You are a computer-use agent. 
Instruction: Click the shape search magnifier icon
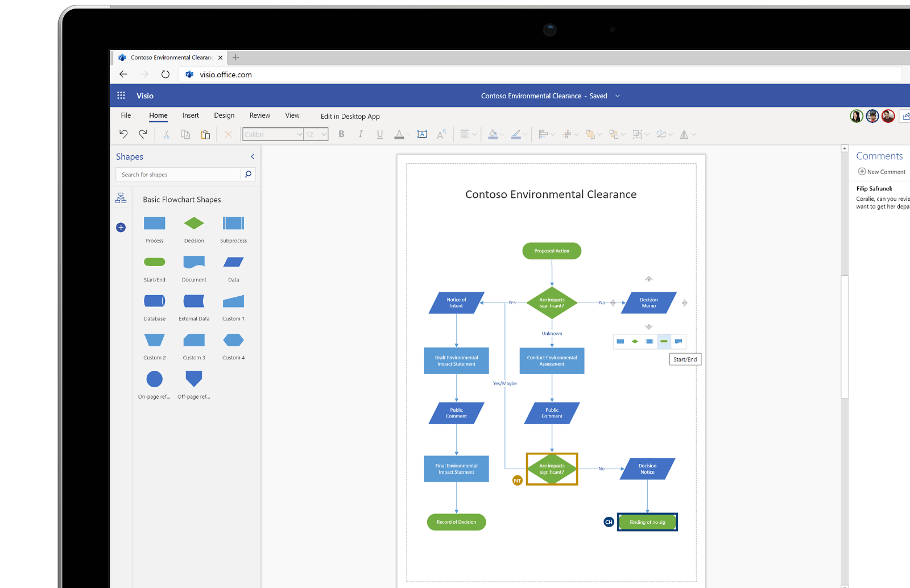[248, 174]
